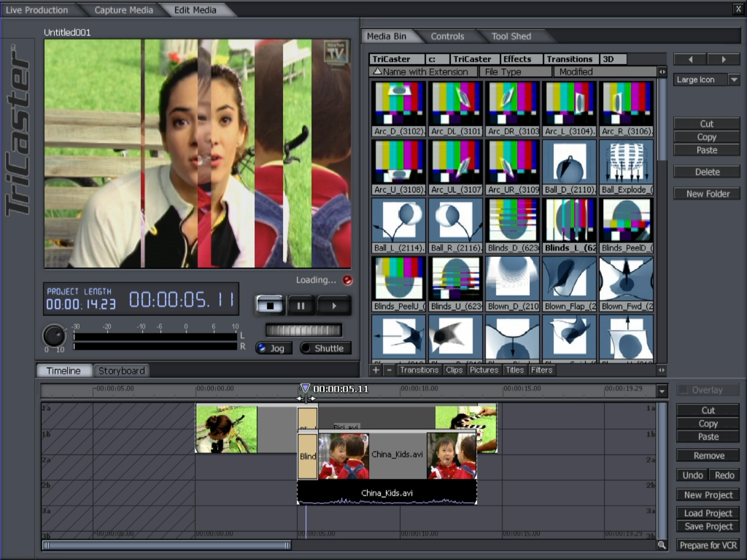
Task: Click the jog wheel scrub bar
Action: tap(303, 330)
